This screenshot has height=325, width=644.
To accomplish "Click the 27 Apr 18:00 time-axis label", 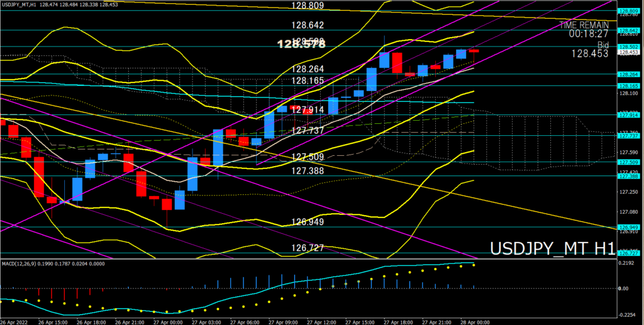I will tap(397, 322).
